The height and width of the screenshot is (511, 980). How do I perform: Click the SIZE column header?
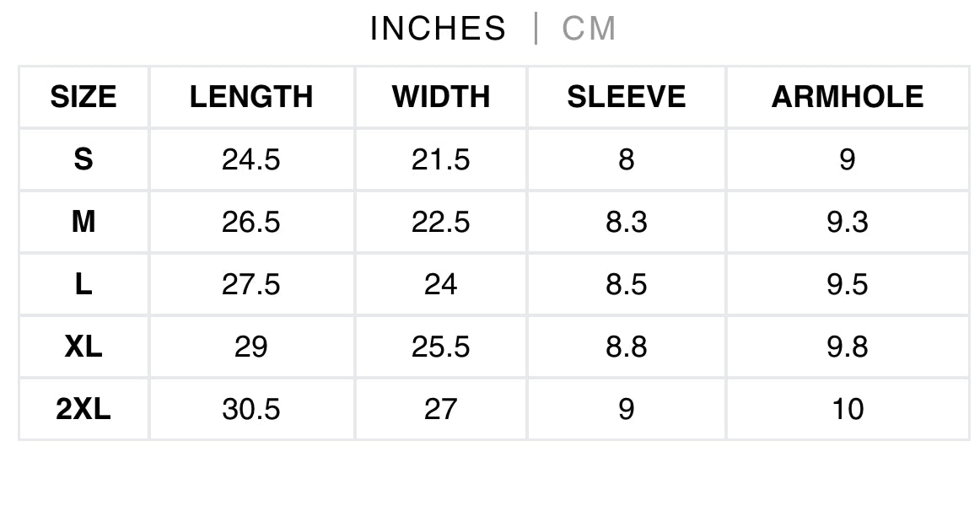[x=83, y=97]
